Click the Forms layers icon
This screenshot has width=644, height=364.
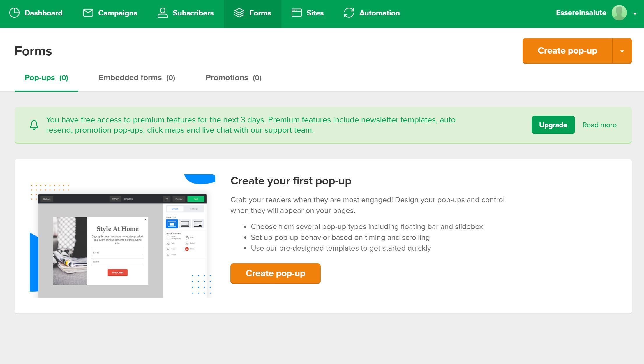(x=239, y=13)
